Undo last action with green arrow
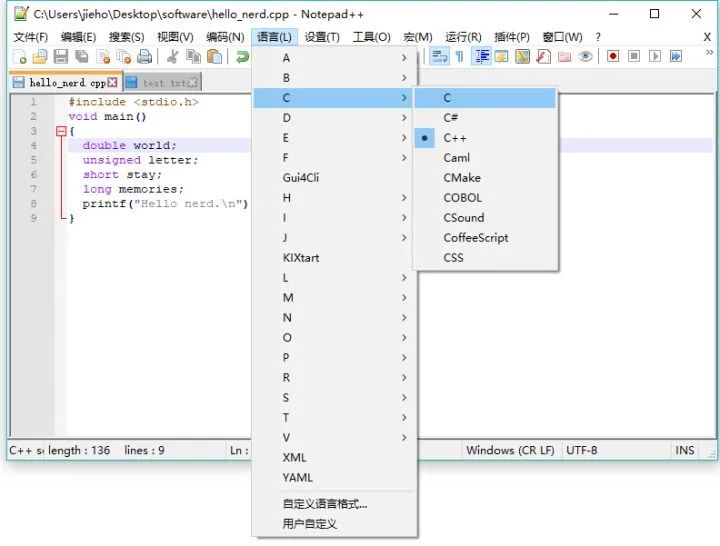The height and width of the screenshot is (546, 720). tap(242, 56)
